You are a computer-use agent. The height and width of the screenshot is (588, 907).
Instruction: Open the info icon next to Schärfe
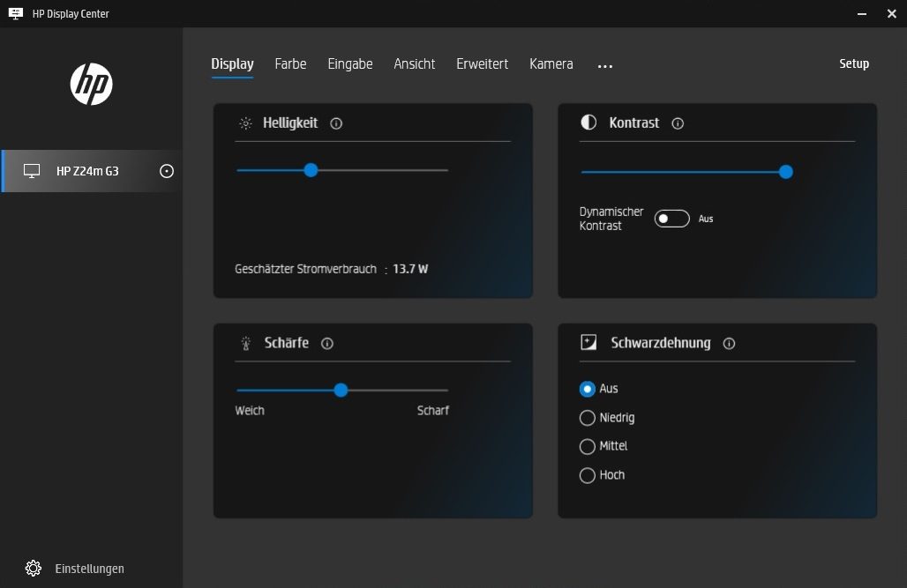pos(327,344)
